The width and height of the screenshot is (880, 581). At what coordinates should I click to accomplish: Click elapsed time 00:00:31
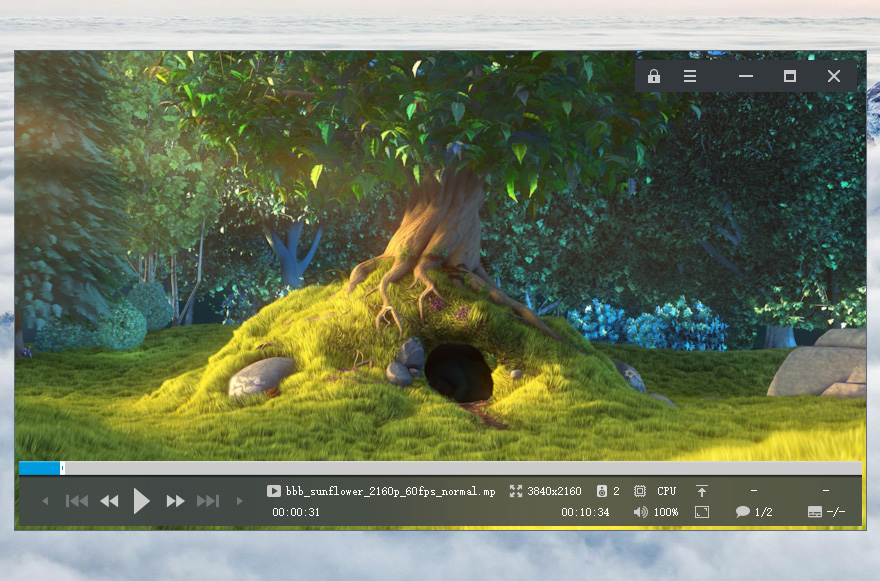pos(296,512)
